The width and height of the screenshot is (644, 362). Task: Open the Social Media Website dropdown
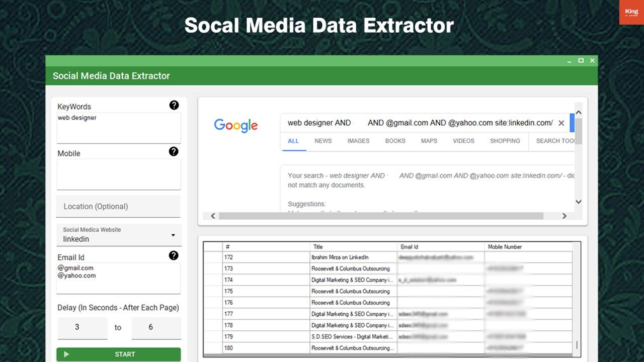[x=118, y=235]
